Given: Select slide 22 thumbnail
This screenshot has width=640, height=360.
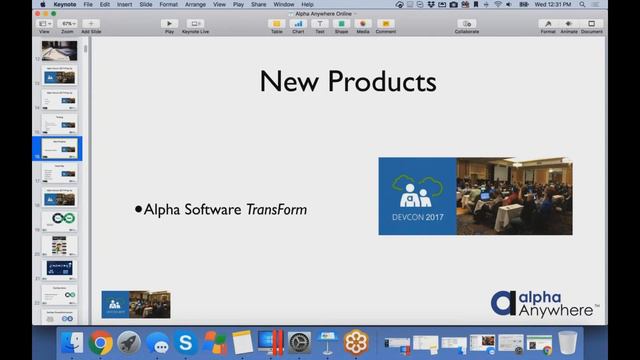Looking at the screenshot, I should pos(59,294).
